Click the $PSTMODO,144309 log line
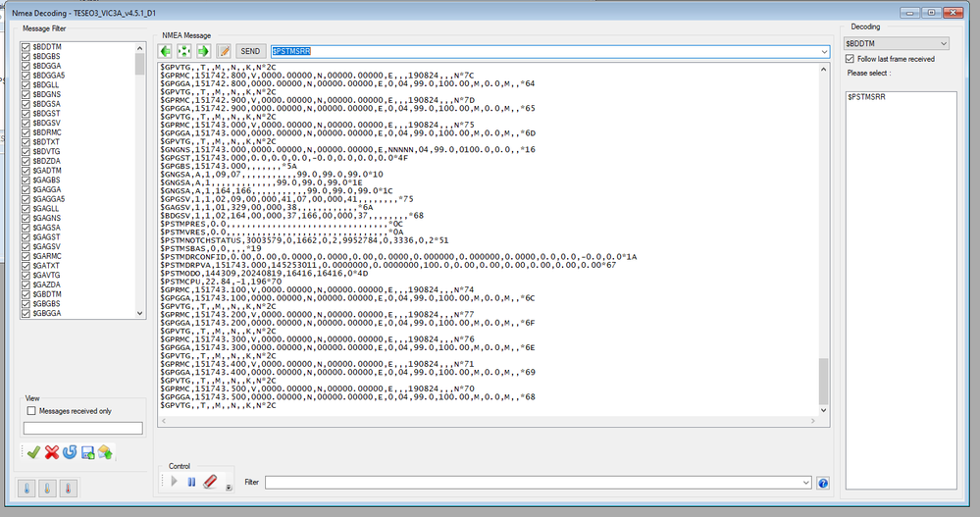Screen dimensions: 980x517 [x=264, y=273]
